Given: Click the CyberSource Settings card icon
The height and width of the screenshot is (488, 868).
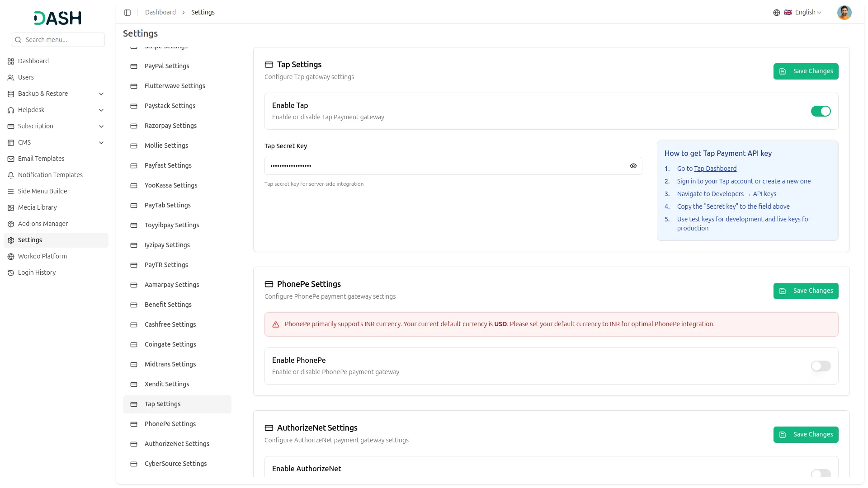Looking at the screenshot, I should 134,464.
